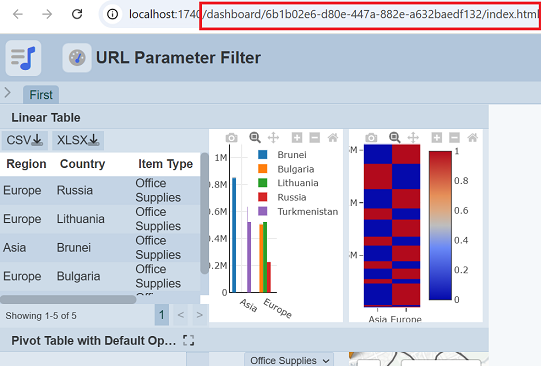This screenshot has width=541, height=366.
Task: Download table as CSV
Action: coord(24,140)
